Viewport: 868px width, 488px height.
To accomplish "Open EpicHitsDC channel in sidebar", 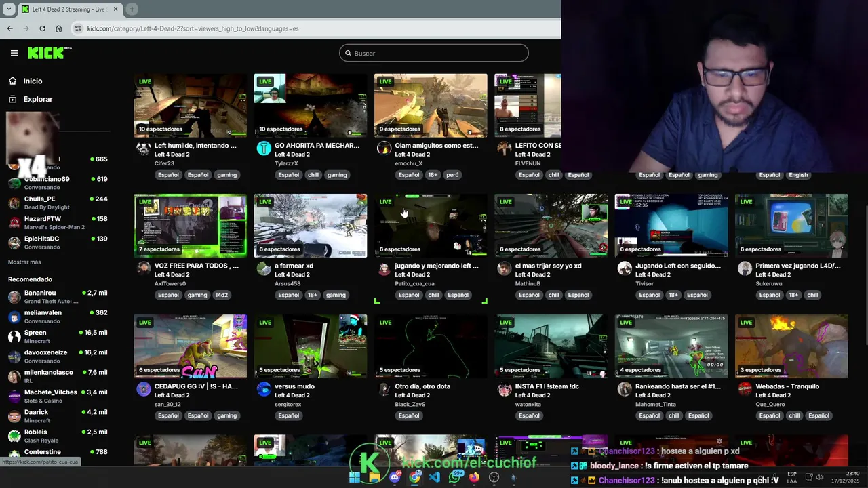I will click(58, 242).
